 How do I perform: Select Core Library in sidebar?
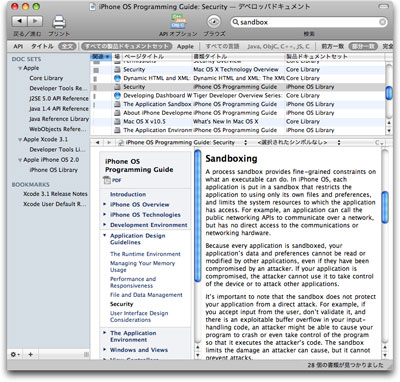[x=46, y=78]
